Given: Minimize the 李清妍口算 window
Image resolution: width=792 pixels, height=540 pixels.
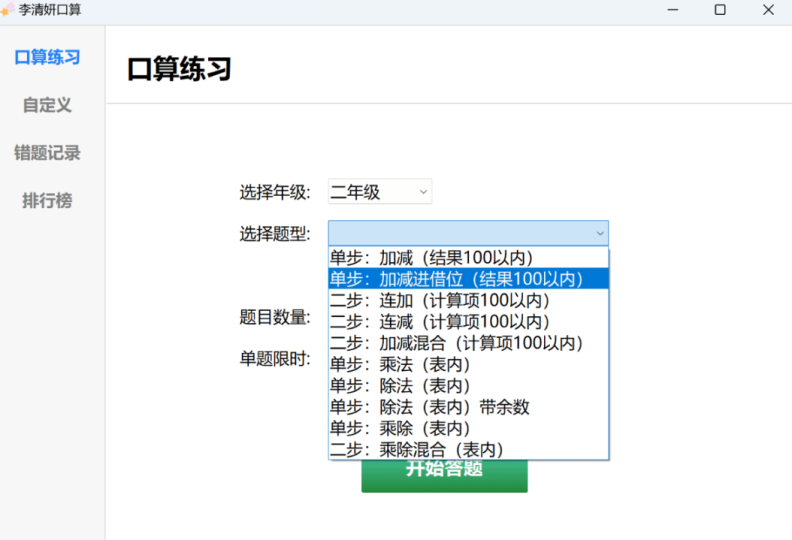Looking at the screenshot, I should (673, 10).
